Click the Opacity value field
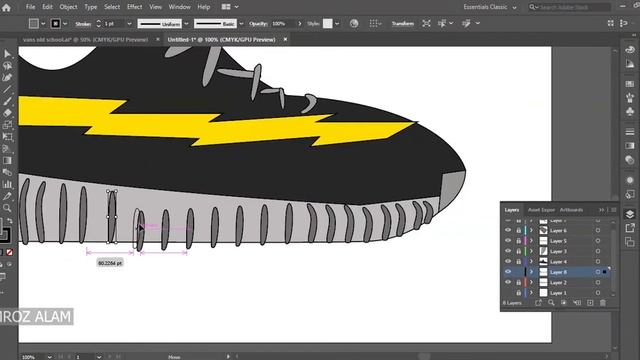 coord(283,24)
